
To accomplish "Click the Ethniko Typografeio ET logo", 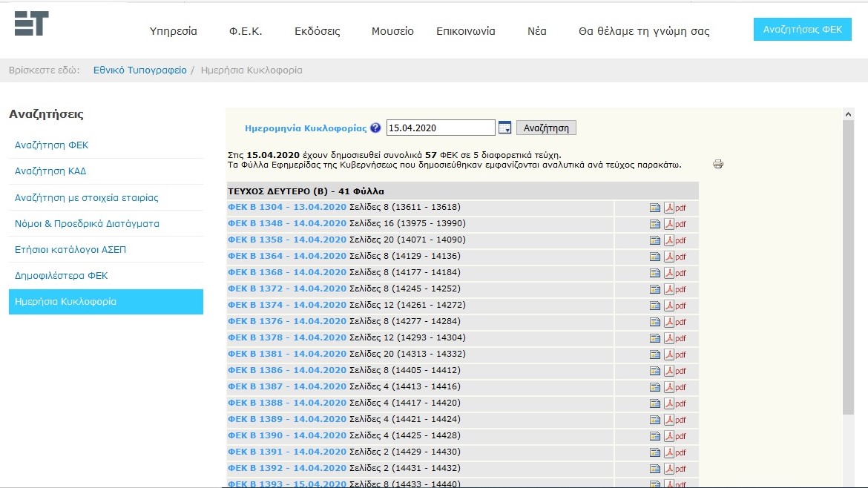I will 31,23.
